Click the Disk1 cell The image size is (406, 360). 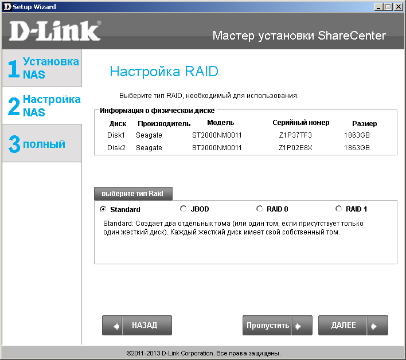(x=116, y=135)
